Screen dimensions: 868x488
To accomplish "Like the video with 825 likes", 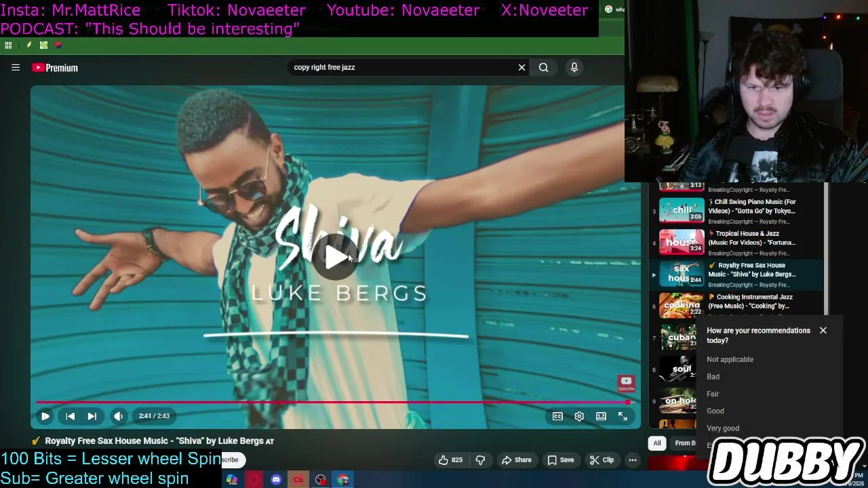I will click(x=450, y=460).
